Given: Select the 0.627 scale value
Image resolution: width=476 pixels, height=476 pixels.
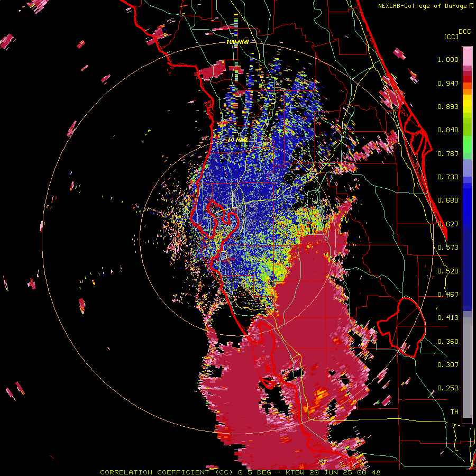Looking at the screenshot, I should pos(448,224).
